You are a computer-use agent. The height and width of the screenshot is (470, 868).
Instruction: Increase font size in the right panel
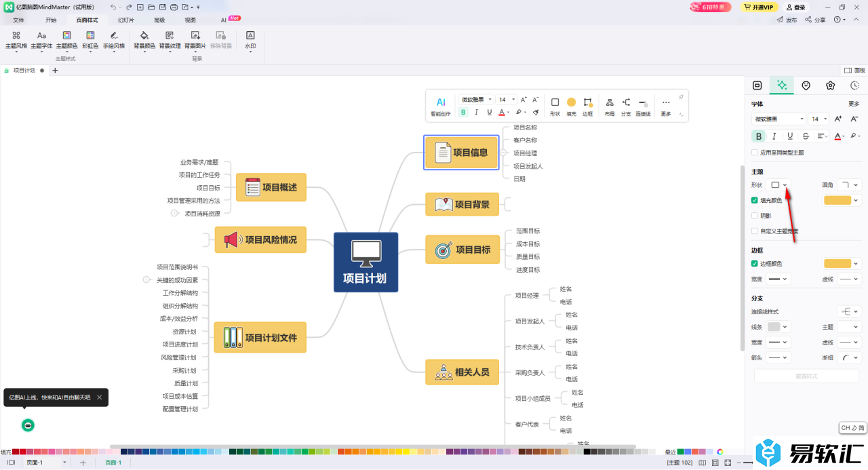[838, 119]
